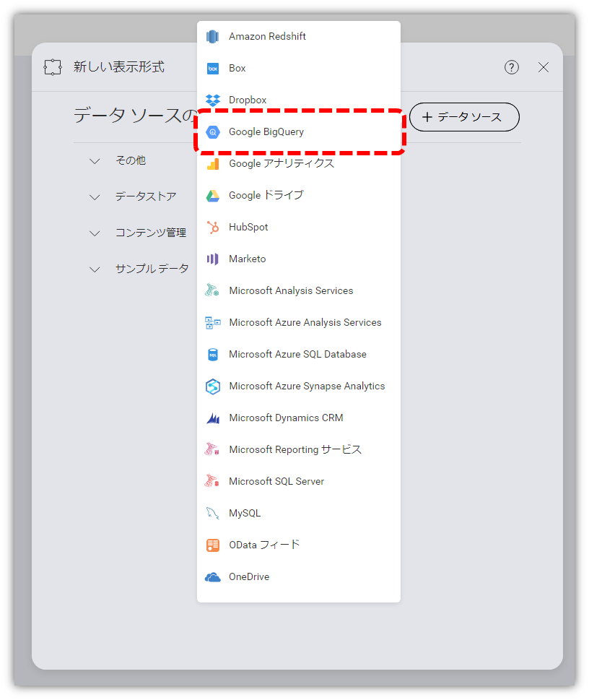Click the Google Analytics bar icon
Screen dimensions: 589x700
coord(213,164)
